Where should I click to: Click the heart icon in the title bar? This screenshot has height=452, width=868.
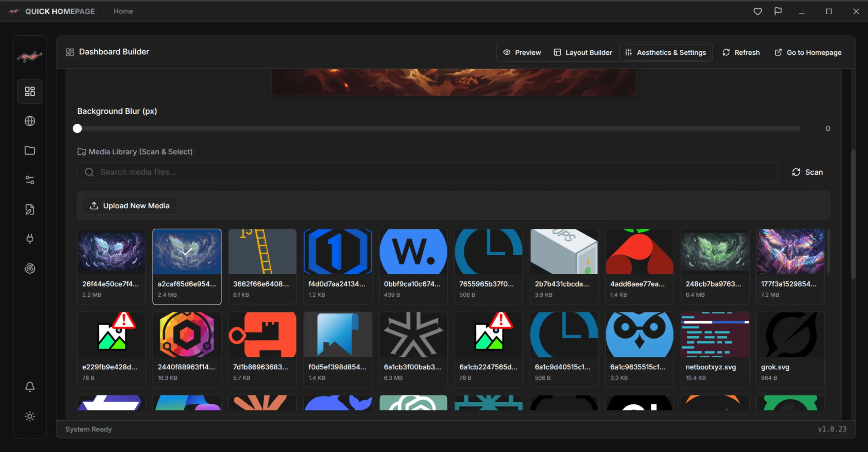758,11
